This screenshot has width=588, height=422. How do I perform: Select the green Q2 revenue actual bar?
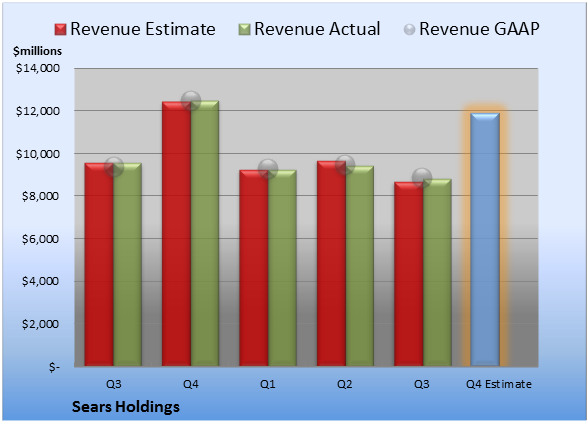point(360,266)
